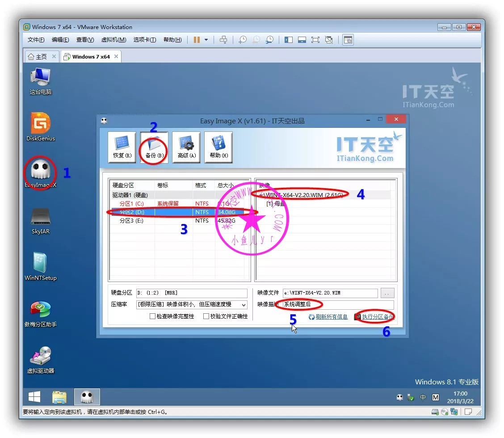504x438 pixels.
Task: Click the 恢复(R) restore icon in Easy Image X
Action: (x=122, y=147)
